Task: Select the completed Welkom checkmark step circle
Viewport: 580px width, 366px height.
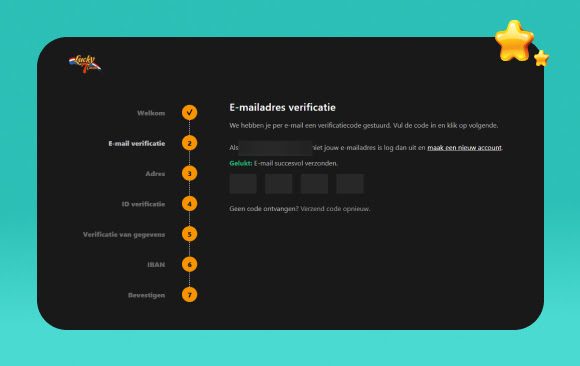Action: pos(189,113)
